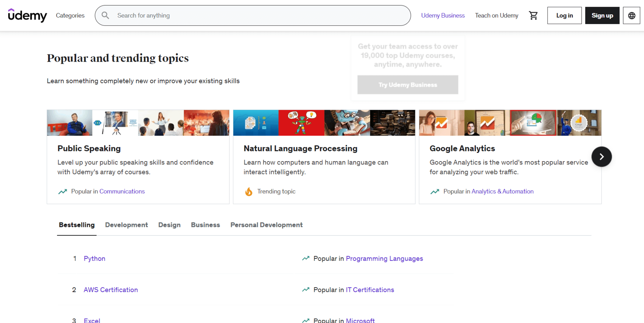Click the trending arrow icon next to Python
The height and width of the screenshot is (323, 644).
coord(305,258)
